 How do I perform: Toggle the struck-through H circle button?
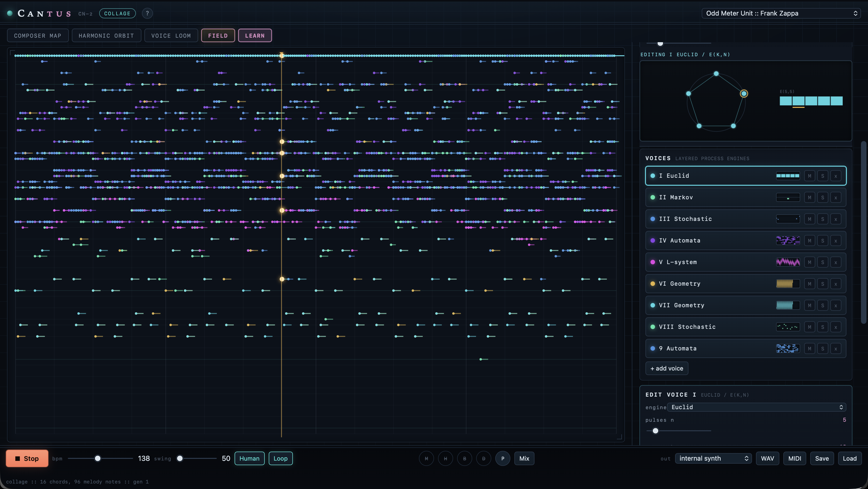coord(446,458)
